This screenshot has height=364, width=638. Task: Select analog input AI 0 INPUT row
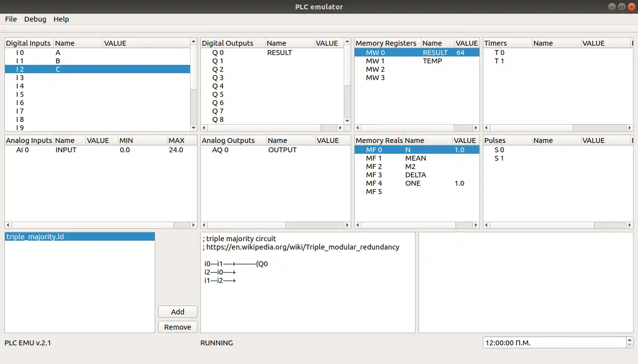66,150
